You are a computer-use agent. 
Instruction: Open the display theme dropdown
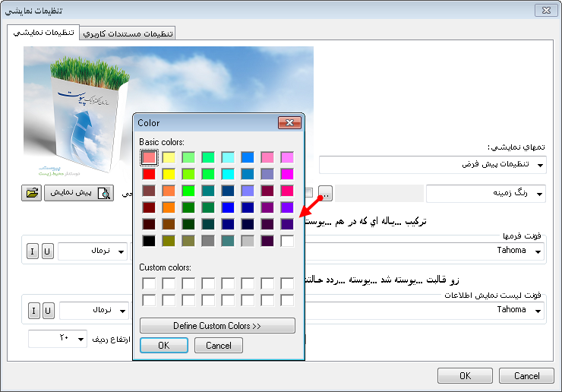coord(540,165)
